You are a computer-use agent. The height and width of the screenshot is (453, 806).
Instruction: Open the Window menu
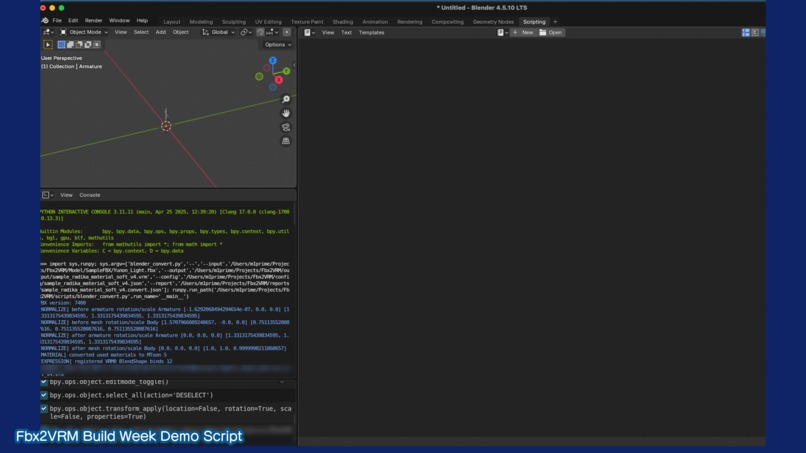coord(119,21)
